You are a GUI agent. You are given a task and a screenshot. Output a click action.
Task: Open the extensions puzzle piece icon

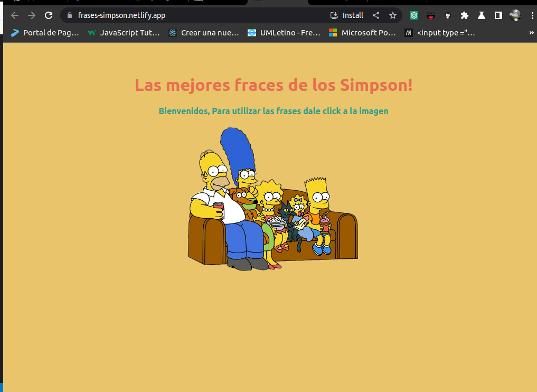(465, 15)
